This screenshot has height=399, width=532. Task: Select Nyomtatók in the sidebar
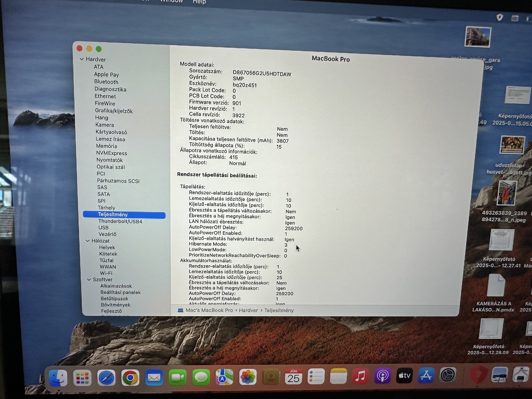(x=109, y=160)
